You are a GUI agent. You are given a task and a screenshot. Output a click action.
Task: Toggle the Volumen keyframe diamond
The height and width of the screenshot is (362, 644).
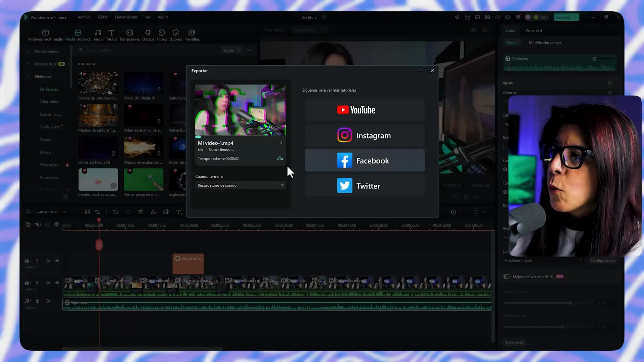pos(610,93)
